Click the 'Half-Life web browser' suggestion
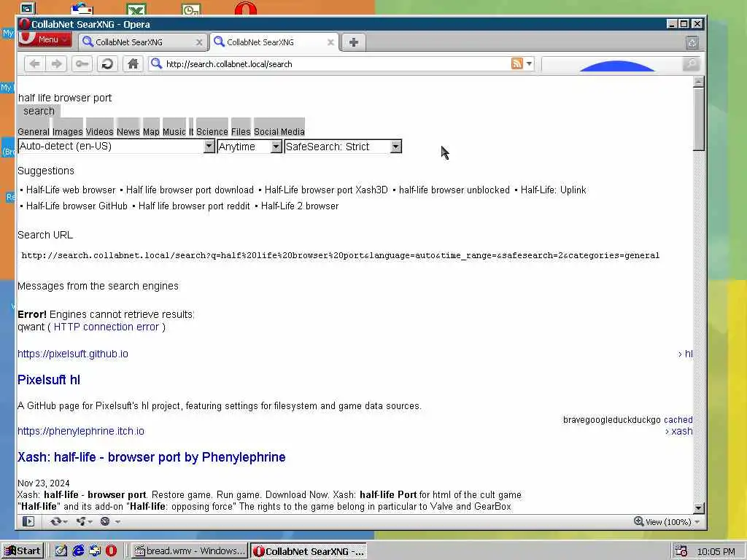 coord(71,190)
